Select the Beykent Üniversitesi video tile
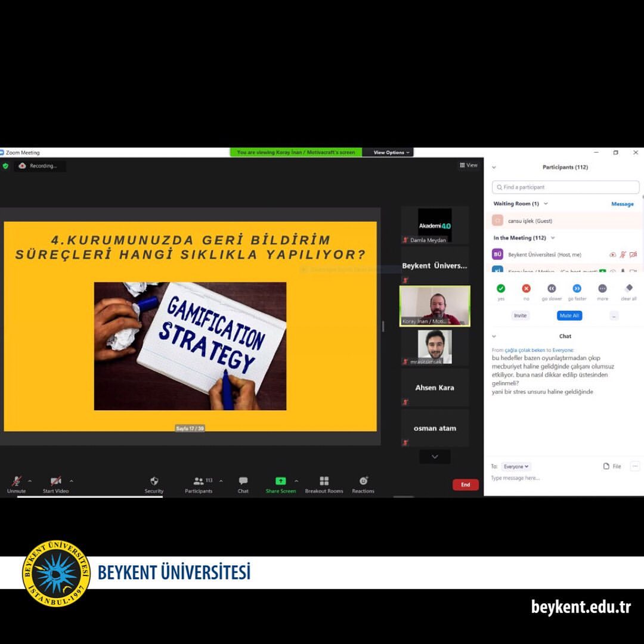The height and width of the screenshot is (644, 644). [435, 265]
